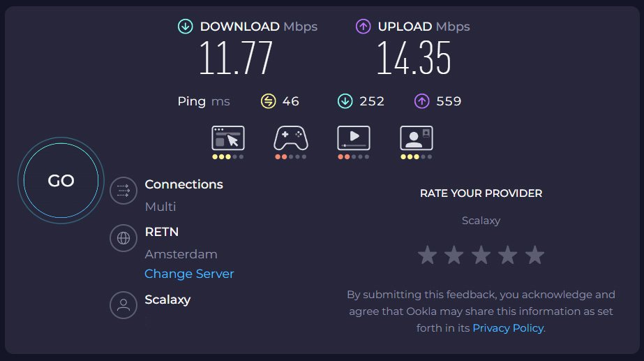Open the Privacy Policy link

tap(508, 328)
